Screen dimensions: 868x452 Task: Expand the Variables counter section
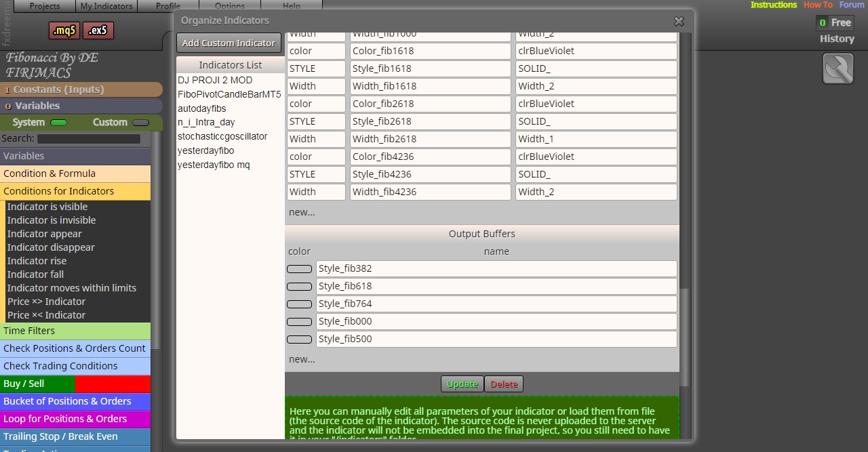point(81,106)
